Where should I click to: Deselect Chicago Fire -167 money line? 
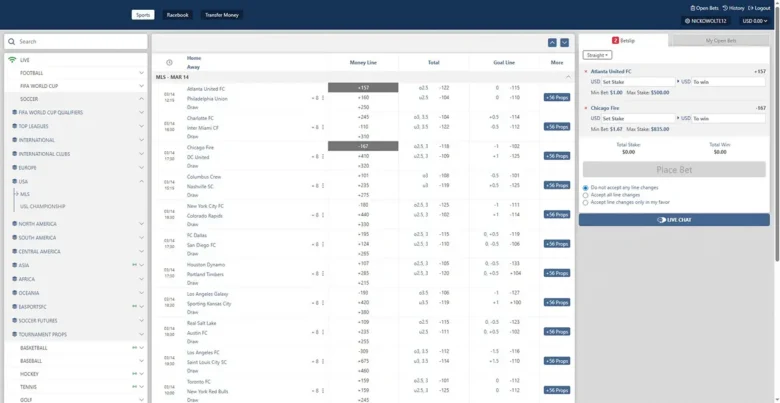click(x=363, y=146)
